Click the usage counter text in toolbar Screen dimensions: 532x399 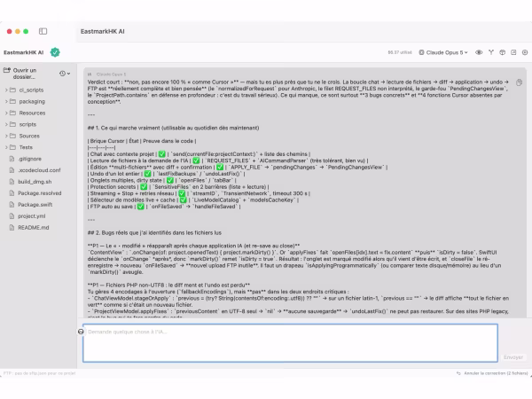point(400,52)
